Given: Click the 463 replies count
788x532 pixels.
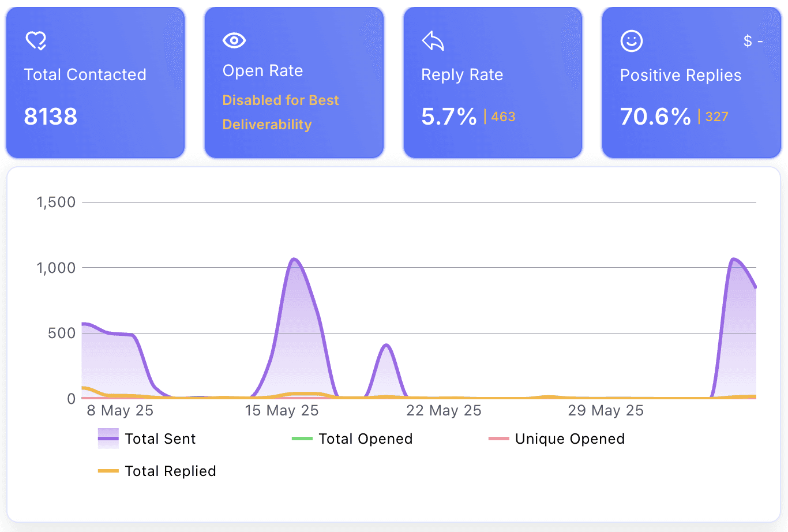Looking at the screenshot, I should tap(503, 117).
